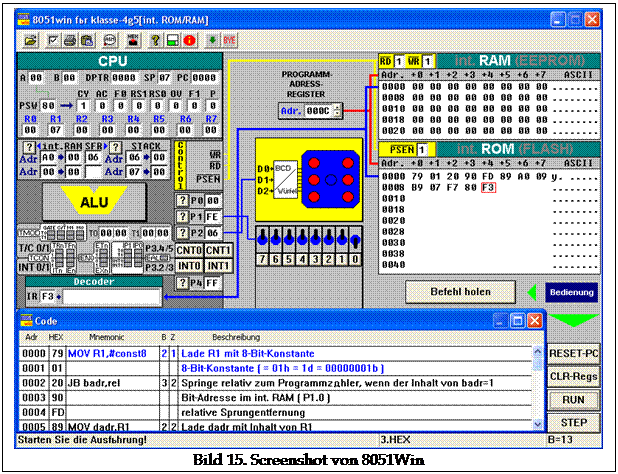
Task: Click the INT1 button
Action: [218, 266]
